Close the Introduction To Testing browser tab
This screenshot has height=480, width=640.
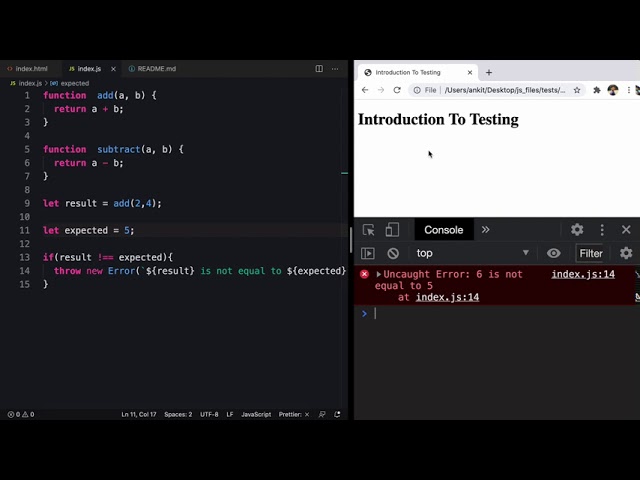pyautogui.click(x=470, y=72)
